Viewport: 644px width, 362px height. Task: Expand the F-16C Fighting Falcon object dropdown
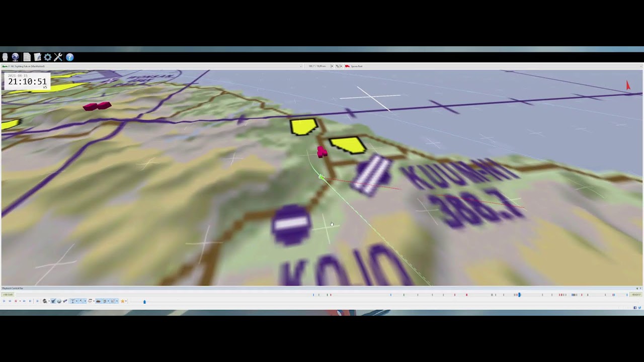click(301, 66)
